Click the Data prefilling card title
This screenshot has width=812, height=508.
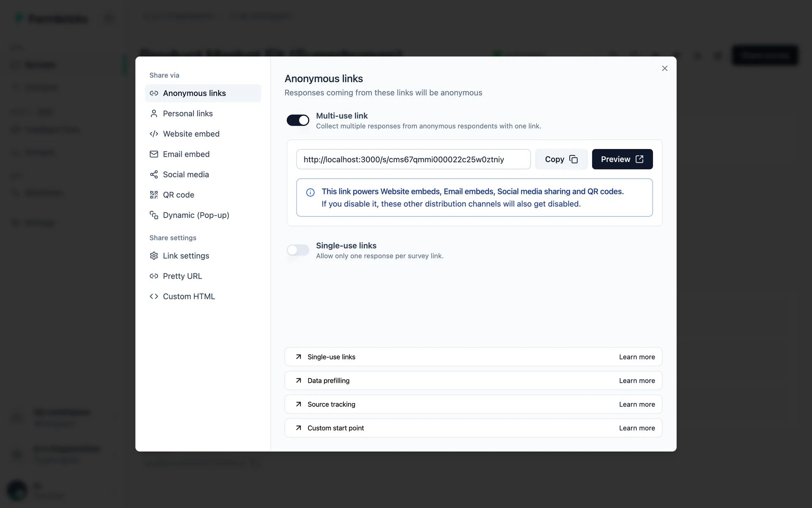329,381
